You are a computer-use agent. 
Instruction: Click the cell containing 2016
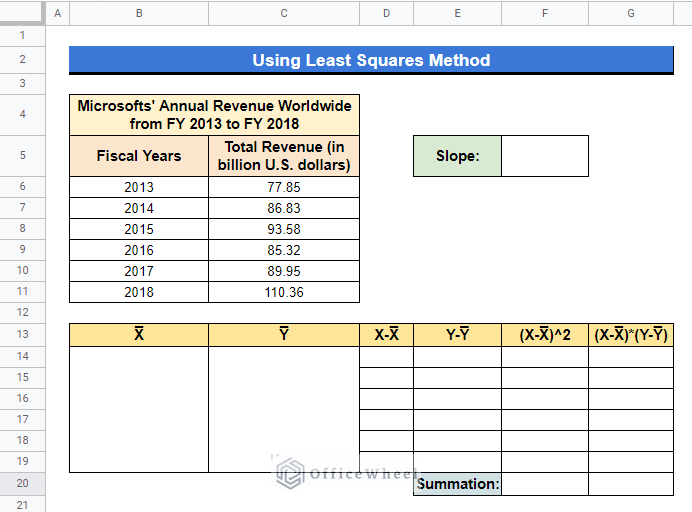(139, 250)
